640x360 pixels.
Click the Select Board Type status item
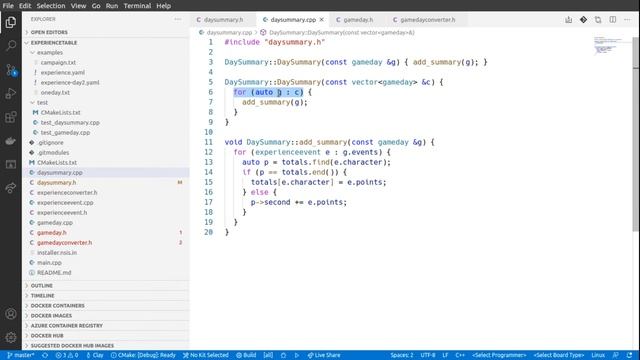(x=559, y=355)
